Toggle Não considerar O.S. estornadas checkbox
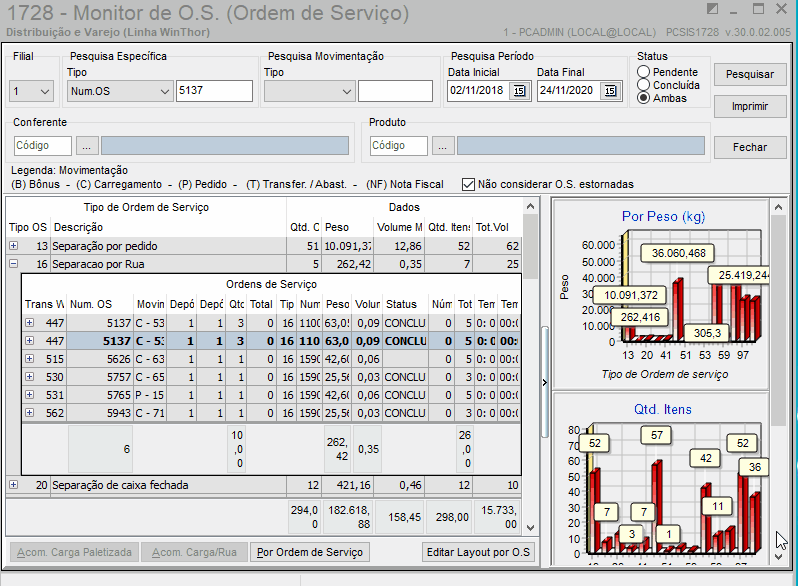The width and height of the screenshot is (798, 586). 468,184
